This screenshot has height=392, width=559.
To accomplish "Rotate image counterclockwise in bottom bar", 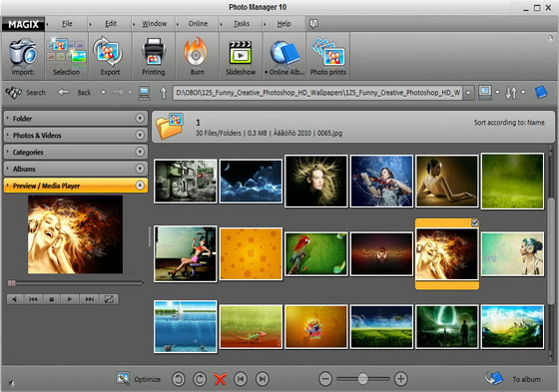I will pos(179,379).
